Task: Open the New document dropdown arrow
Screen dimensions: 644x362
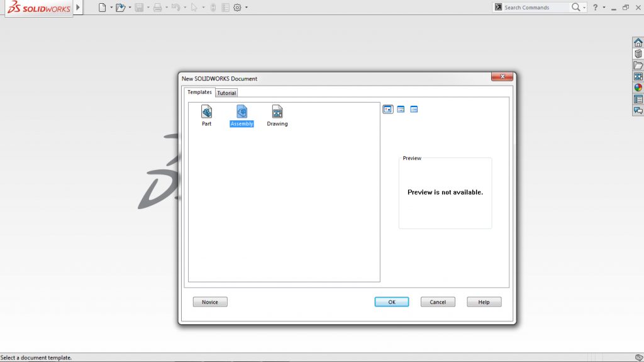Action: point(111,8)
